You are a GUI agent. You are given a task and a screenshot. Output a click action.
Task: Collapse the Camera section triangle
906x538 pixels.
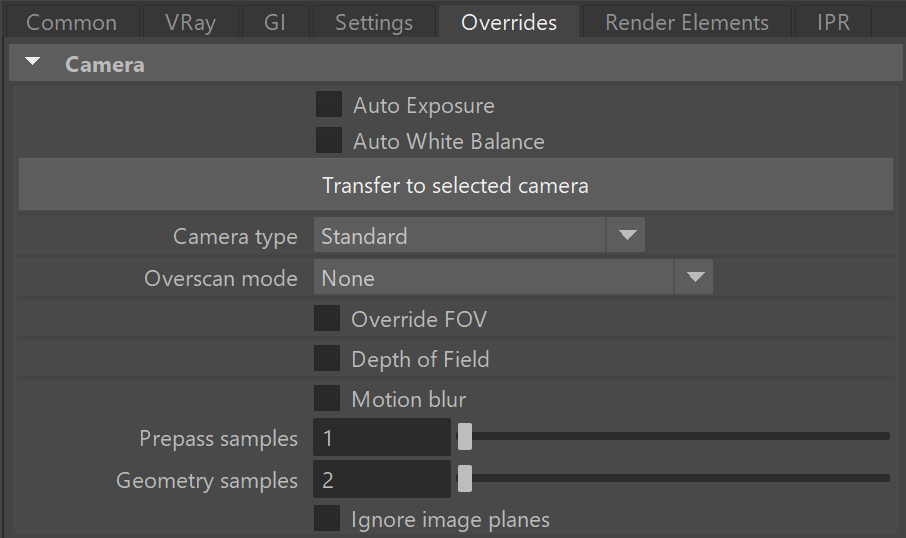33,61
